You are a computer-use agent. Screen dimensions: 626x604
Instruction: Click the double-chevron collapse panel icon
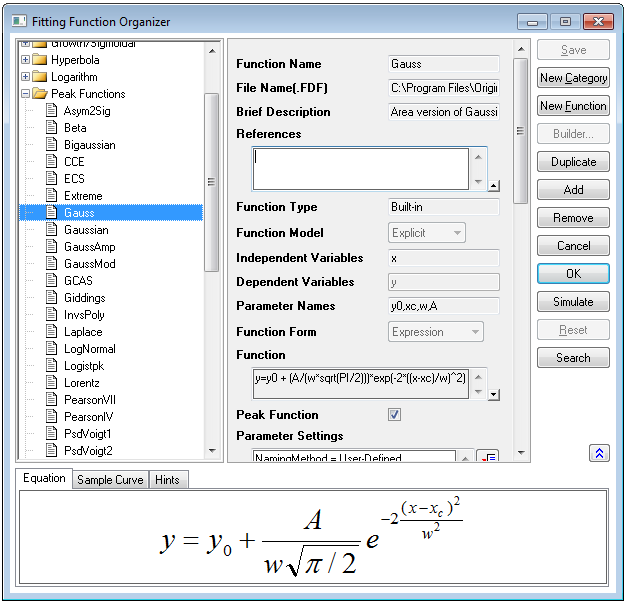point(599,453)
